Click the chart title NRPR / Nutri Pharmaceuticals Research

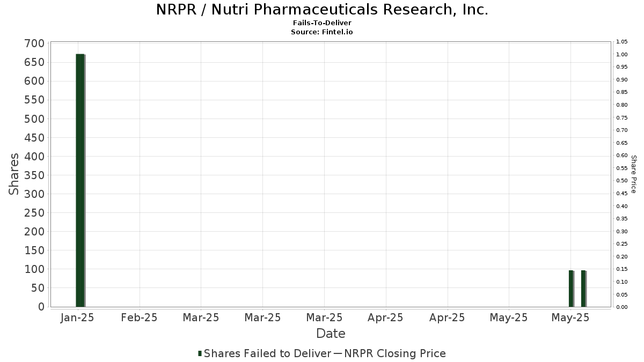click(x=322, y=10)
